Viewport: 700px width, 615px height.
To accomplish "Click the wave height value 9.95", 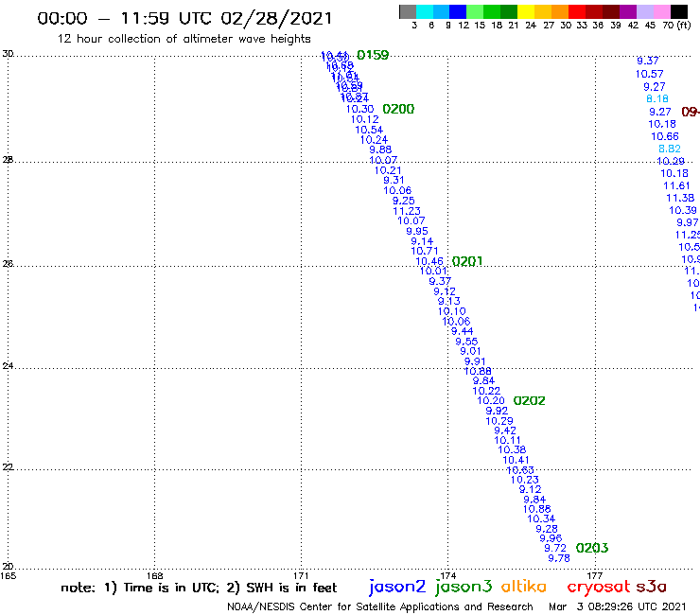I will (x=417, y=232).
